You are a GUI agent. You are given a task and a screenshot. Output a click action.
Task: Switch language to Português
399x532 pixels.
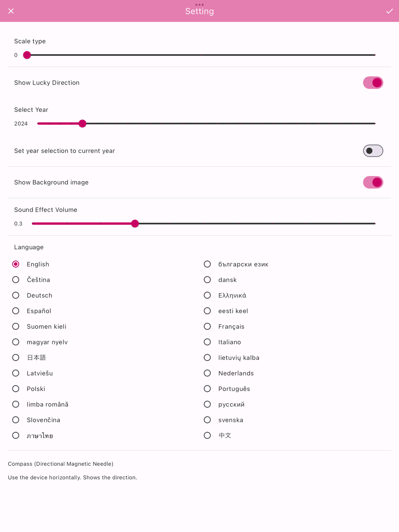[207, 388]
